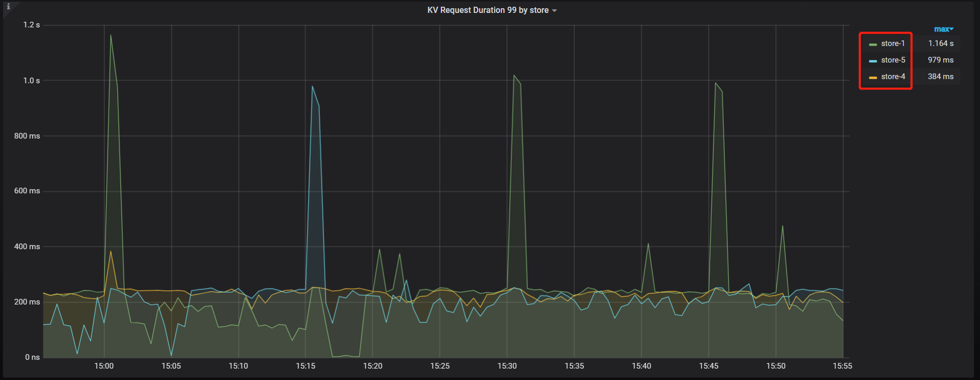
Task: Toggle the store-1 series in the legend
Action: (893, 43)
